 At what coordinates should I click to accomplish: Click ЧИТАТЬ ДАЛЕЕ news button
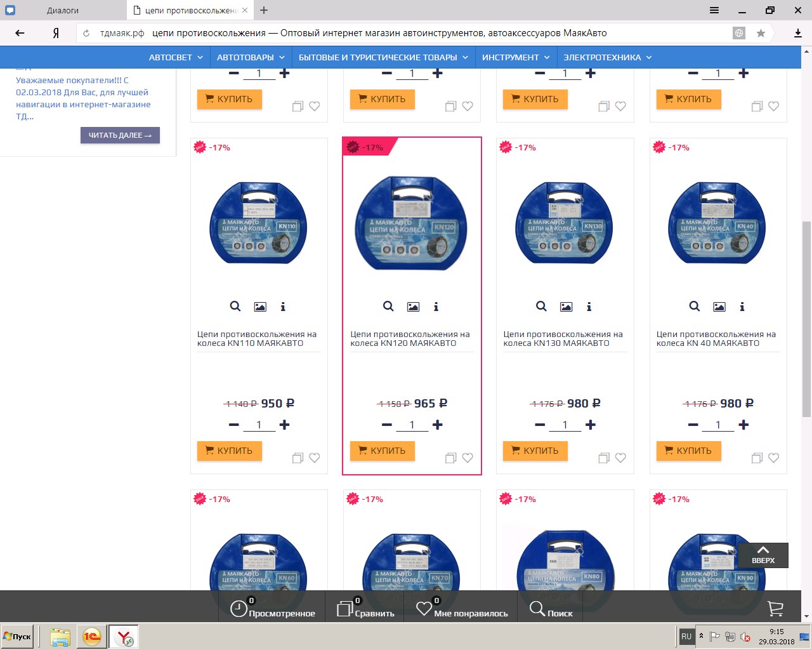pyautogui.click(x=120, y=135)
